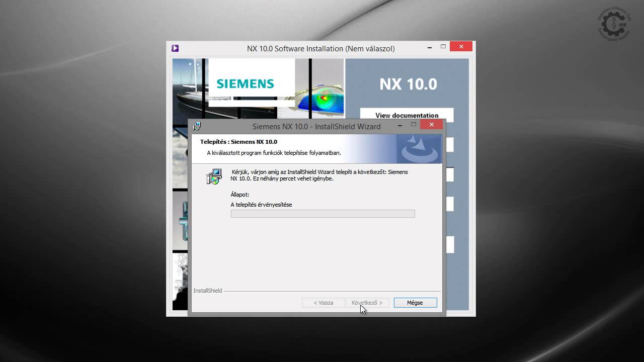Click the InstallShield banner graphic at header right

pos(419,149)
